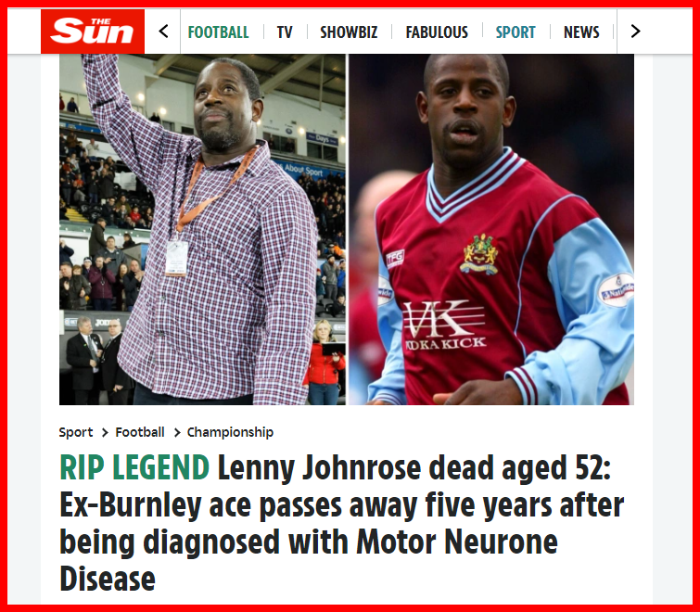Open photo of player in claret jersey
Viewport: 700px width, 612px height.
tap(491, 229)
